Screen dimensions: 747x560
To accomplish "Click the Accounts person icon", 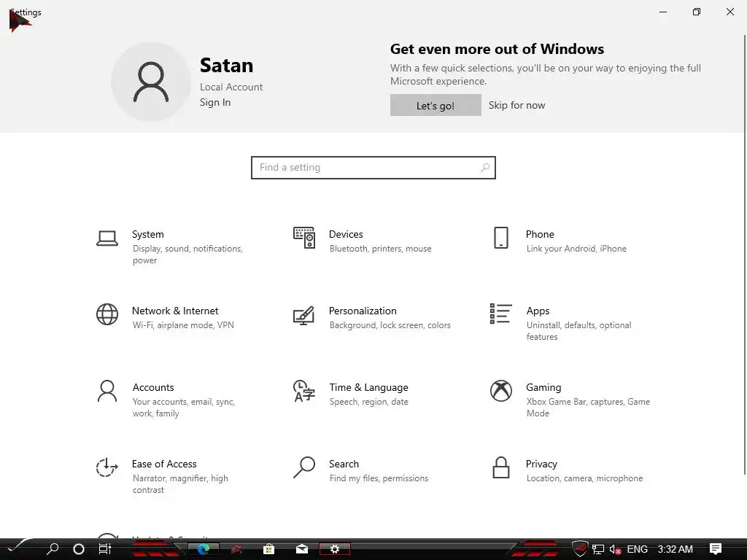I will [107, 391].
